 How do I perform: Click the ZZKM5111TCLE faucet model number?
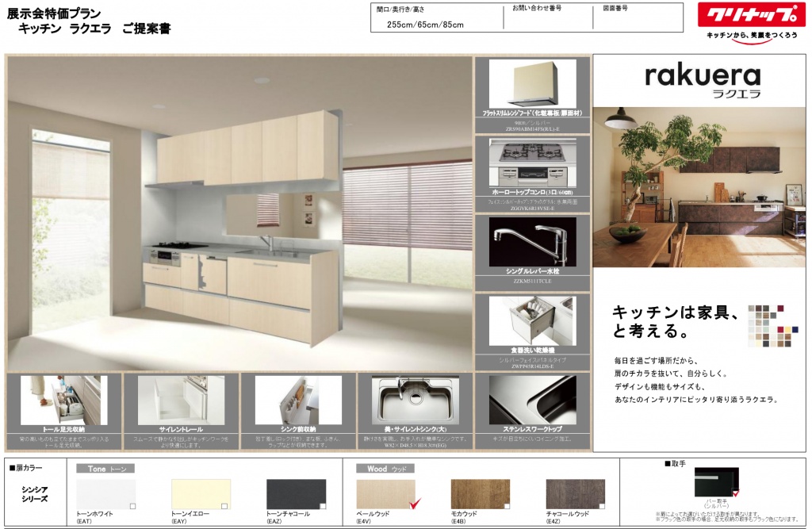pos(532,282)
